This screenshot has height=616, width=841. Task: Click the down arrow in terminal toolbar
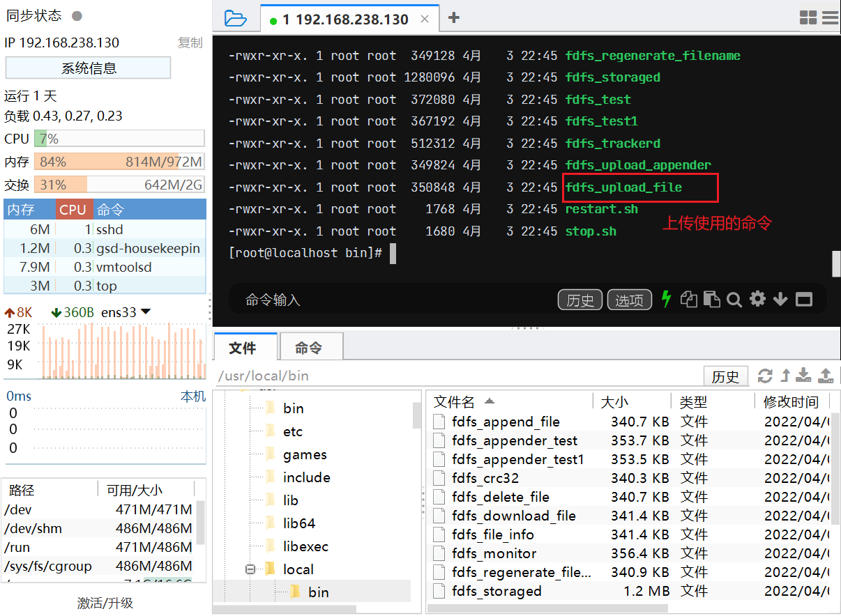[780, 300]
